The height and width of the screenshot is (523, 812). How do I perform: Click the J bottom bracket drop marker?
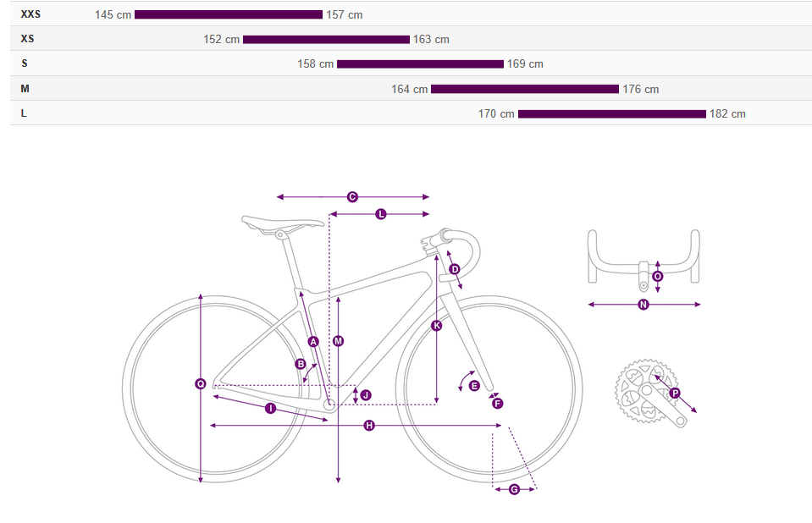366,395
